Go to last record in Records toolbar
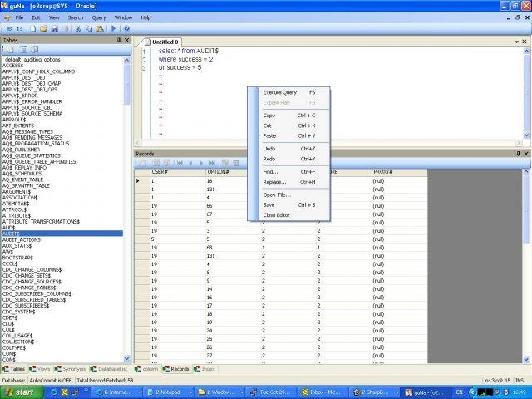532x399 pixels. tap(212, 163)
